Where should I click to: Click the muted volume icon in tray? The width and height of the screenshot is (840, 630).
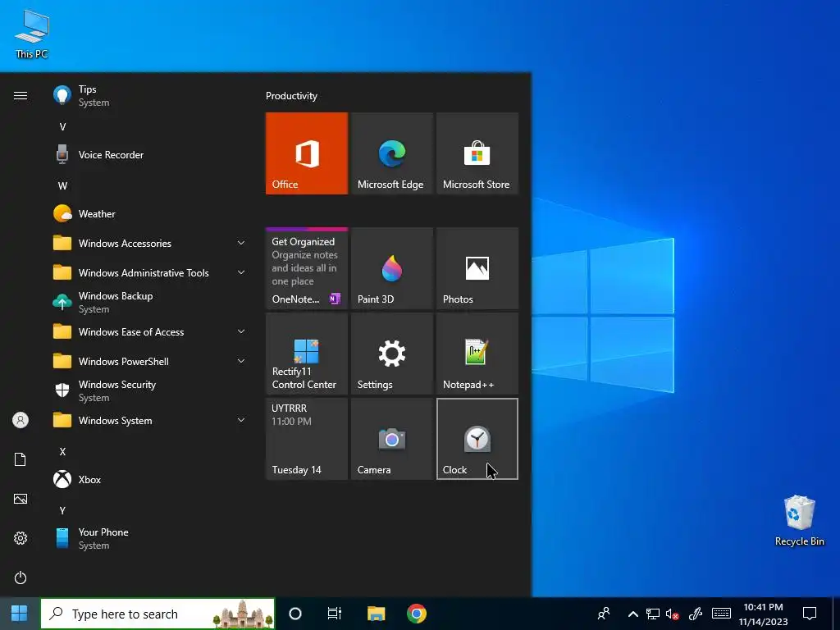(673, 614)
